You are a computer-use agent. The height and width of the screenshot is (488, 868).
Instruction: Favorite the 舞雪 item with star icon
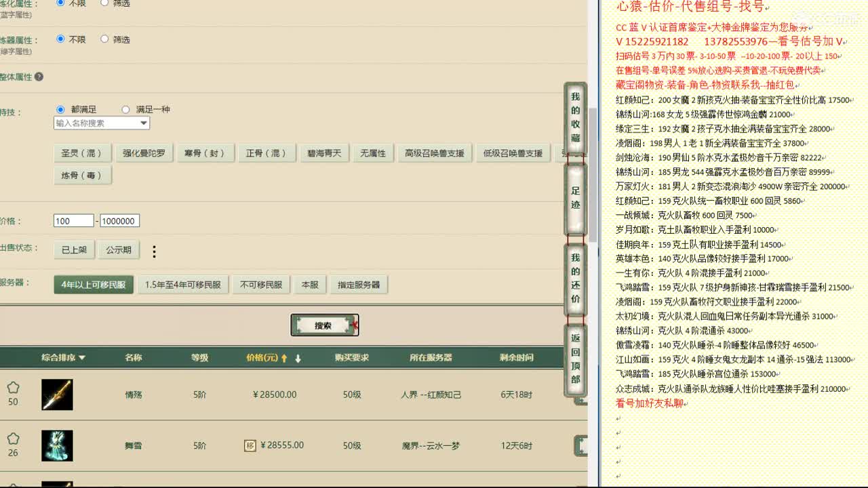[x=13, y=439]
